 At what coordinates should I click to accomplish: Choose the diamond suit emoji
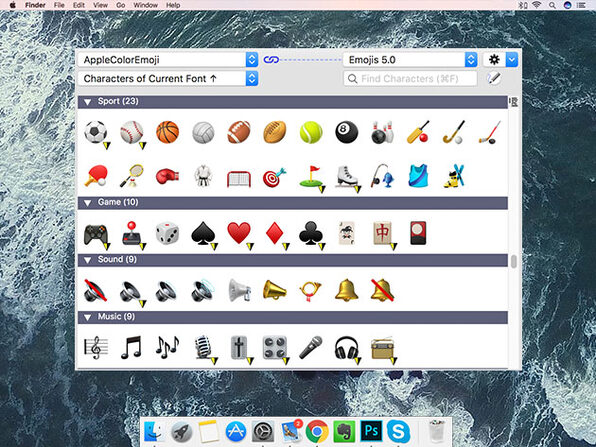[x=274, y=233]
